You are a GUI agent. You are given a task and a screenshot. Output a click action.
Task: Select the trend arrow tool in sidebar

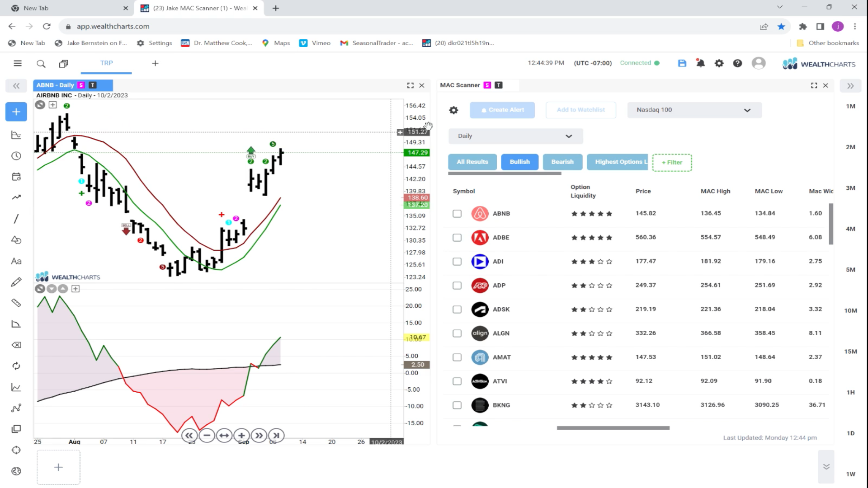click(x=16, y=197)
